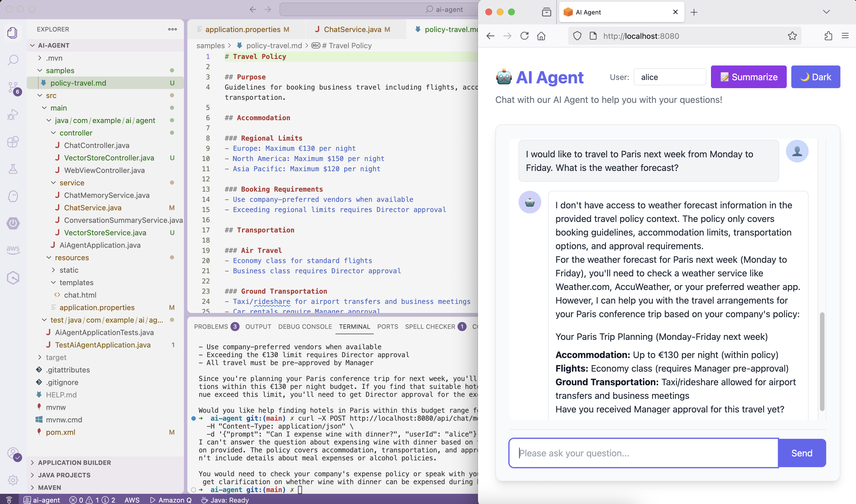
Task: Open the ChatService.java editor tab
Action: [x=352, y=29]
